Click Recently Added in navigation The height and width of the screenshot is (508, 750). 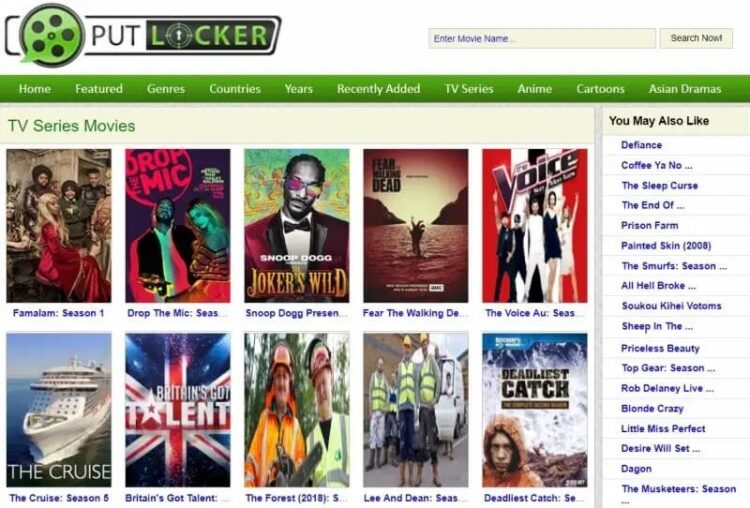coord(378,89)
